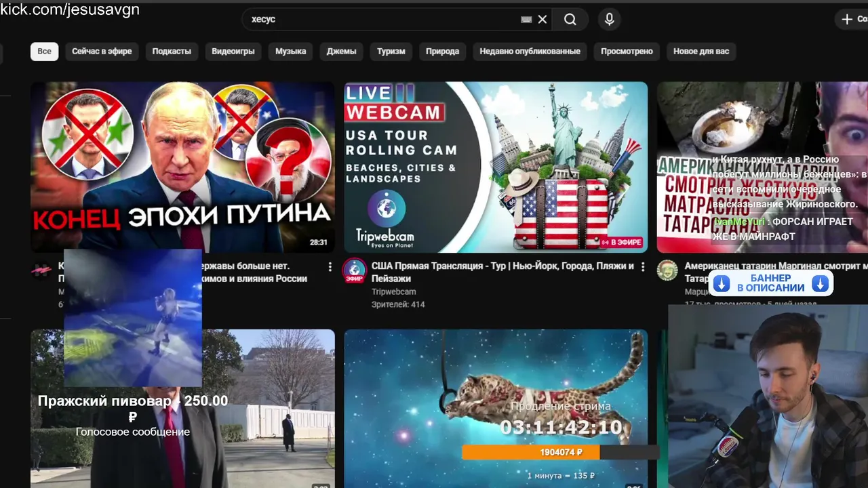This screenshot has height=488, width=868.
Task: Select the Подкасты chip
Action: tap(172, 52)
